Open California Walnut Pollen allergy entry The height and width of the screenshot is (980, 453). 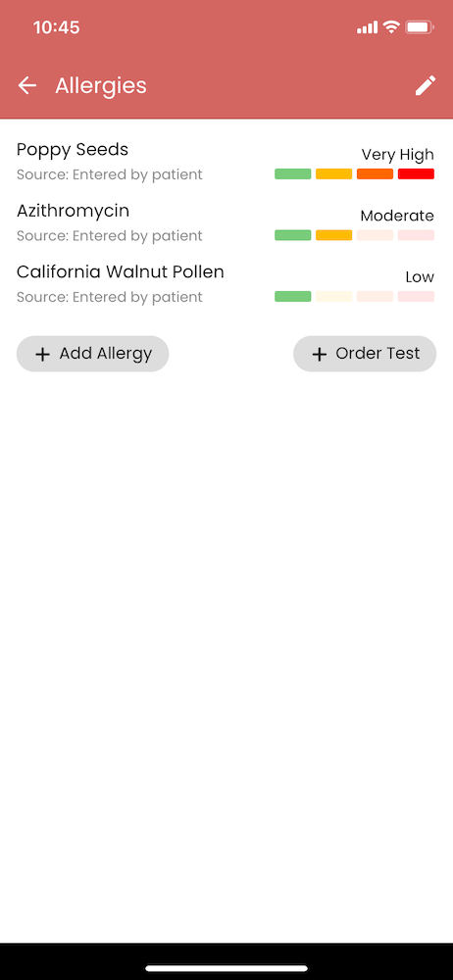pyautogui.click(x=226, y=284)
